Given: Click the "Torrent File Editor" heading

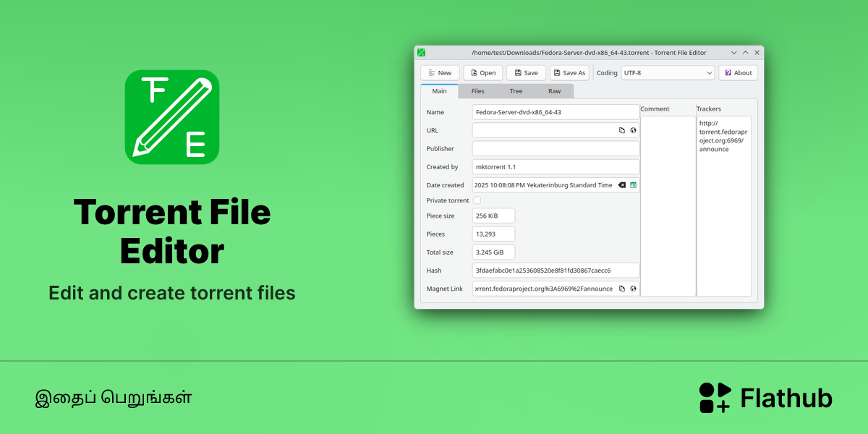Looking at the screenshot, I should (172, 231).
